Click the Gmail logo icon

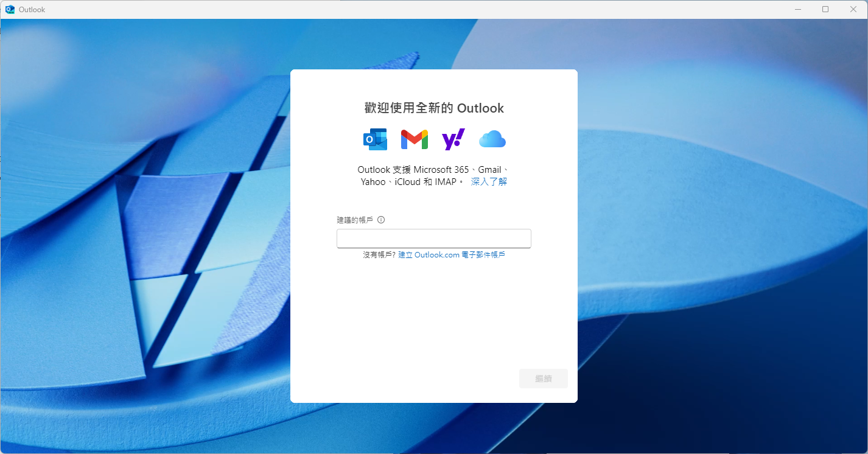tap(414, 139)
